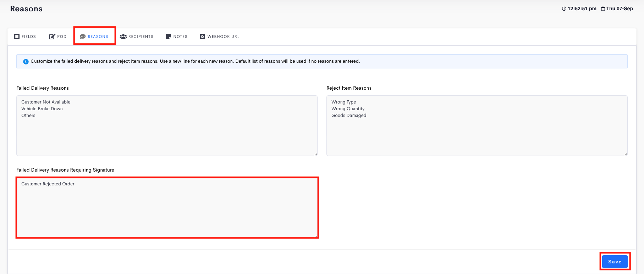644x274 pixels.
Task: Click the Fields tab list icon
Action: (x=17, y=37)
